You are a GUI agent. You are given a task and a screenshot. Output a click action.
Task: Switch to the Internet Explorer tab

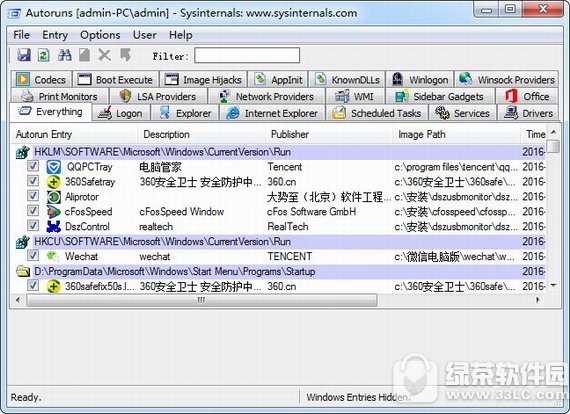point(273,113)
